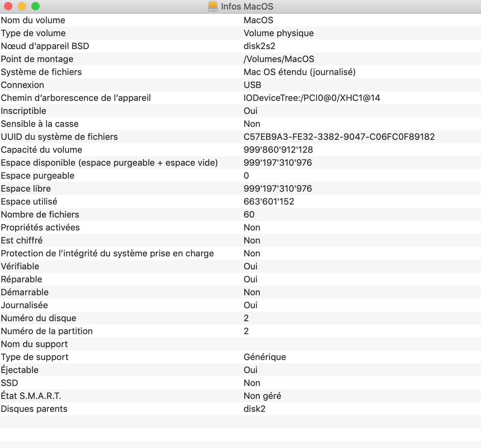Minimize the Infos MacOS window
This screenshot has width=481, height=448.
22,6
